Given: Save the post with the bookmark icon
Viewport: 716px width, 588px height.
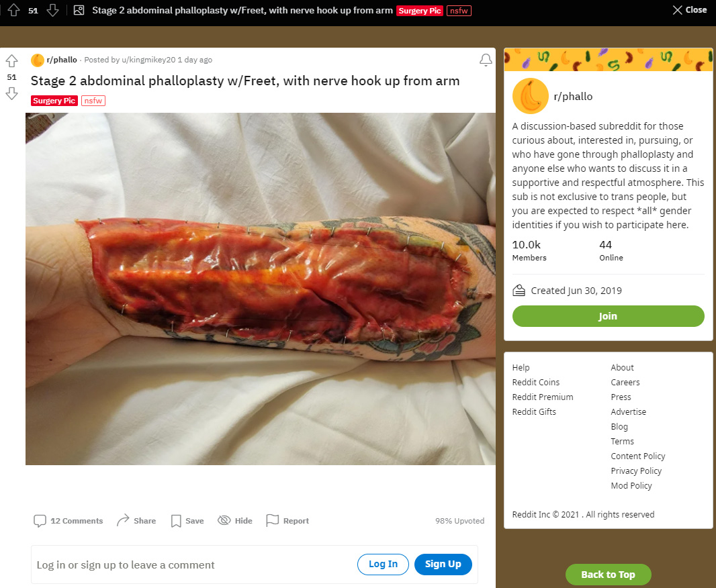Looking at the screenshot, I should point(176,521).
